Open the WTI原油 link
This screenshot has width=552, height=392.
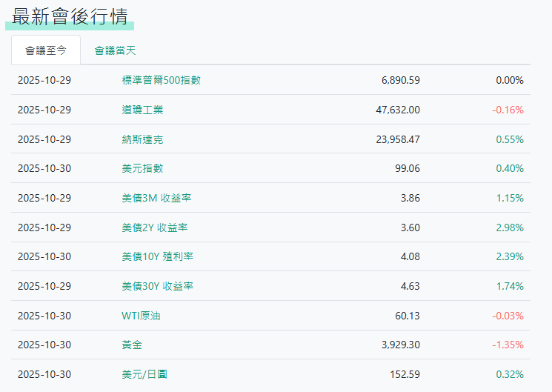point(141,316)
